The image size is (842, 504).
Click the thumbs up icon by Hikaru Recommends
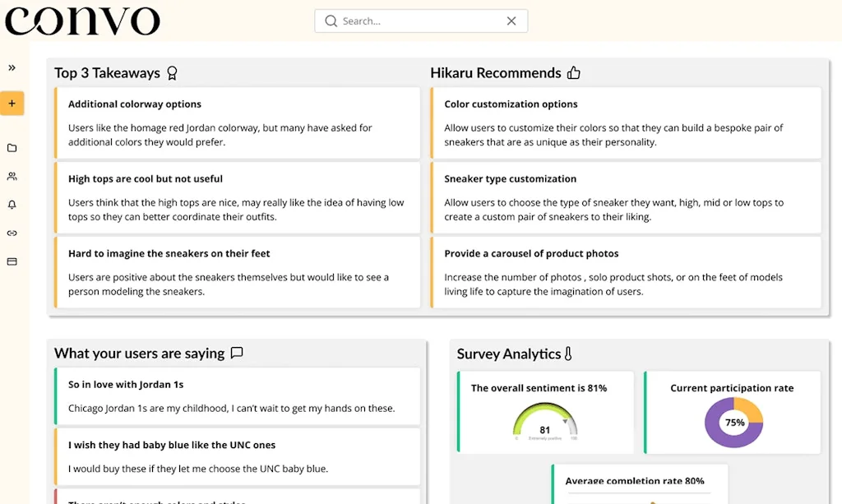click(x=574, y=73)
